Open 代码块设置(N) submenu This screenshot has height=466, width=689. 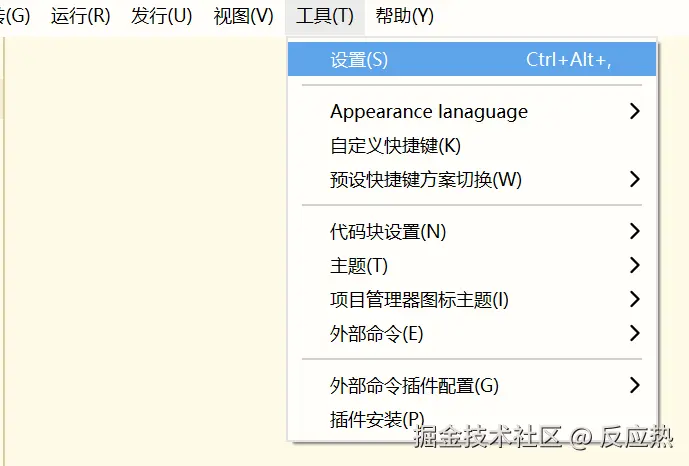[x=388, y=232]
